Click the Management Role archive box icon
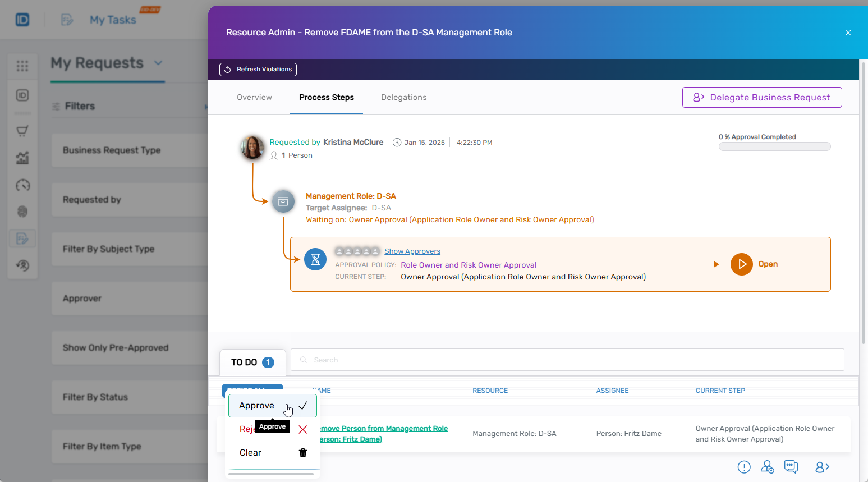The image size is (868, 482). pyautogui.click(x=283, y=201)
